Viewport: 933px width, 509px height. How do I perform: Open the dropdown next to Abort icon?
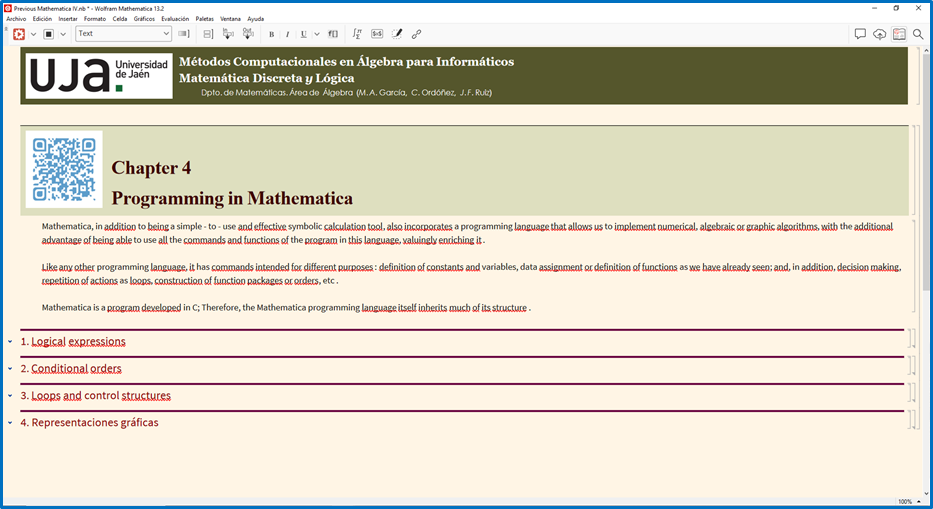(x=63, y=34)
